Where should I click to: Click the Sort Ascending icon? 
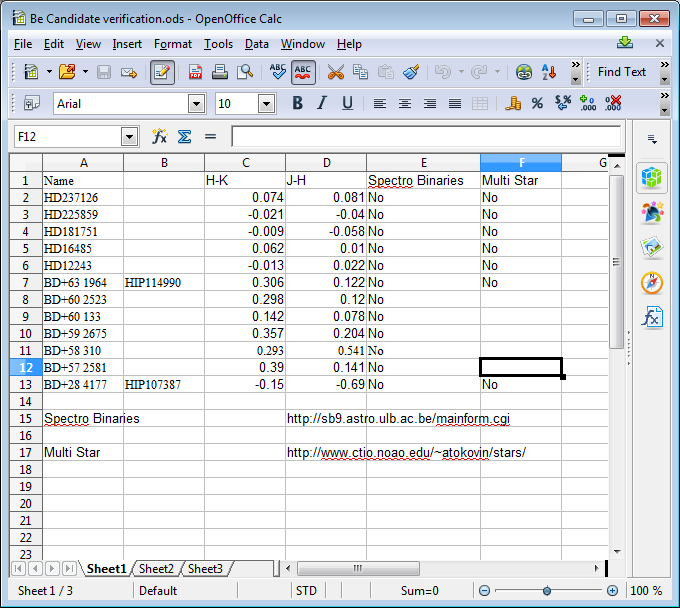coord(549,72)
